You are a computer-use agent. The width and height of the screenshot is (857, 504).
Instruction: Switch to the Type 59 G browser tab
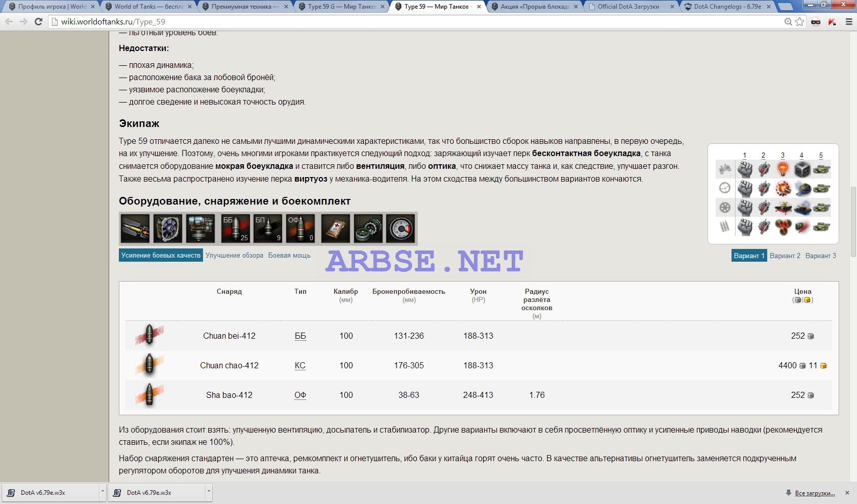coord(341,7)
